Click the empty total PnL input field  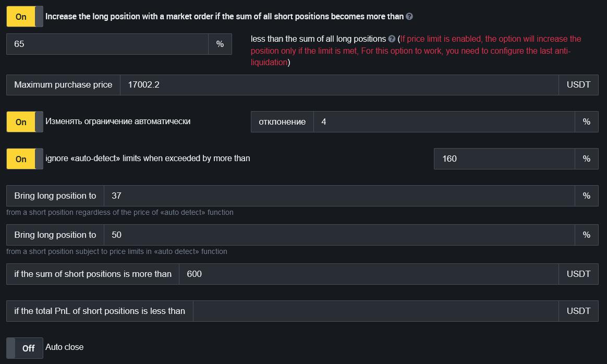[375, 311]
